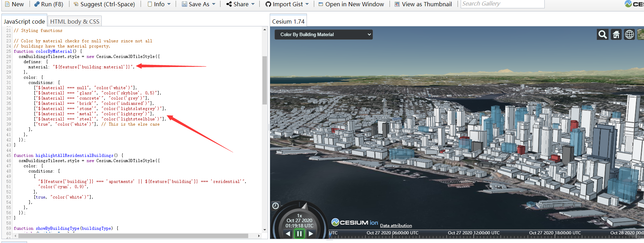Click the 'metal' lightgrey condition line
The image size is (644, 243).
tap(94, 114)
